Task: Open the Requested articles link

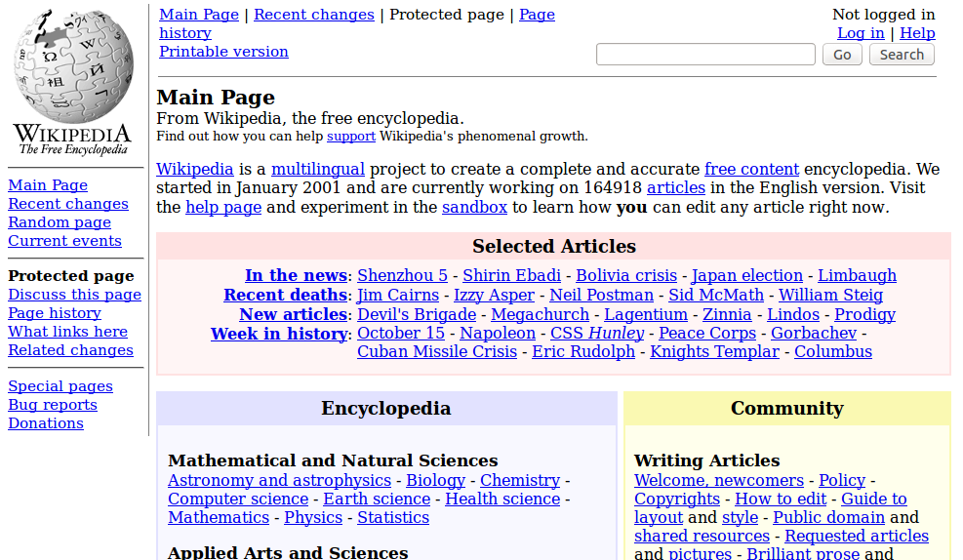Action: click(857, 536)
